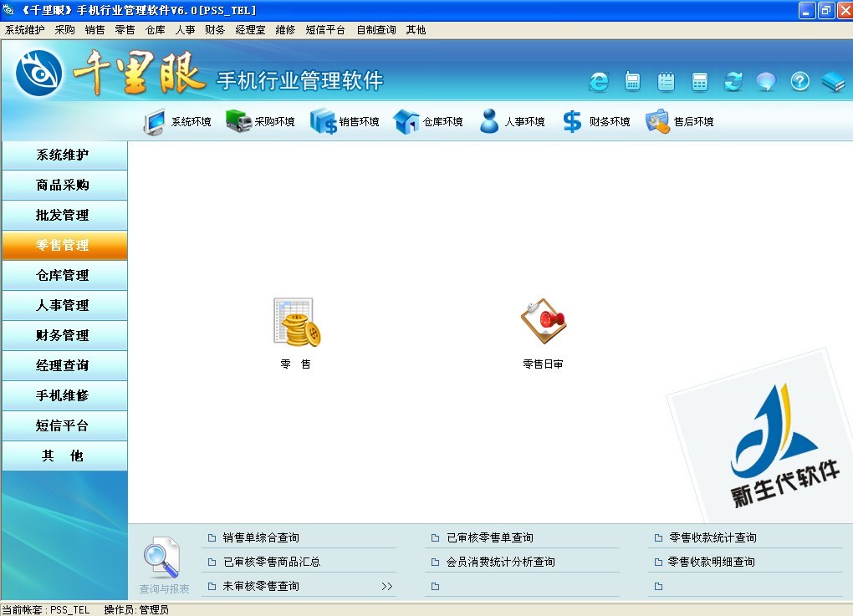Click the 查询与报表 magnifier icon
Viewport: 853px width, 616px height.
tap(161, 557)
